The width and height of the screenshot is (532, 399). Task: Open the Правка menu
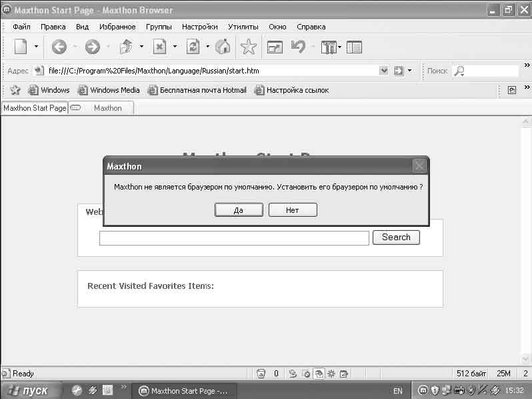(53, 27)
